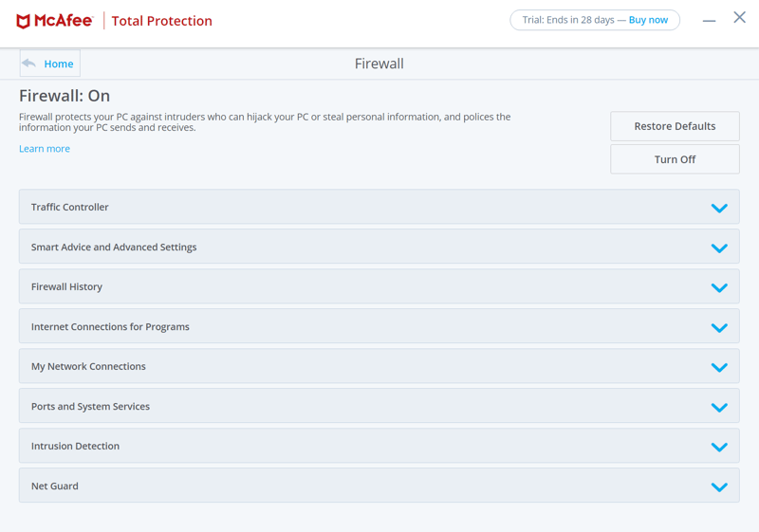This screenshot has width=759, height=532.
Task: Open the Net Guard chevron
Action: coord(719,487)
